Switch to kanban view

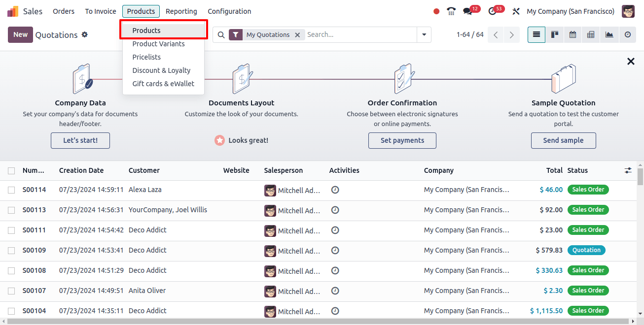click(555, 35)
